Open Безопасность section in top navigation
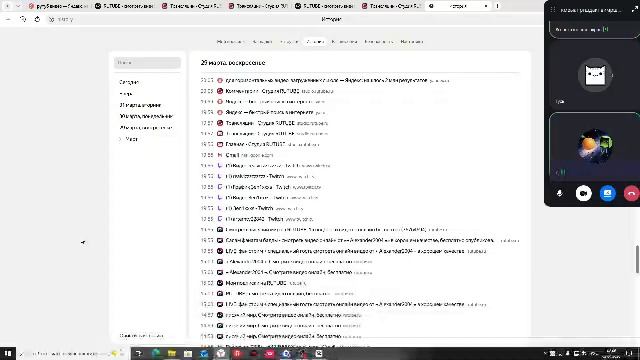Screen dimensions: 640x360 click(x=379, y=42)
